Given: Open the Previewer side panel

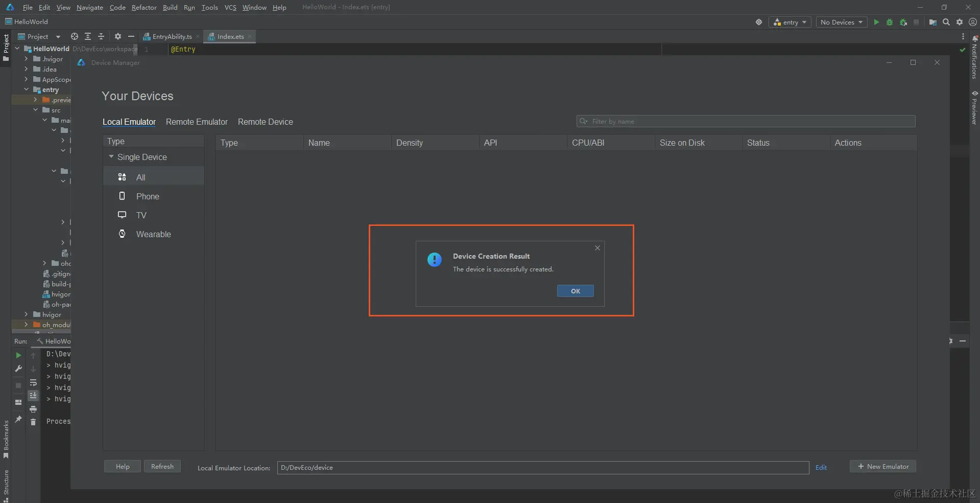Looking at the screenshot, I should pyautogui.click(x=974, y=108).
